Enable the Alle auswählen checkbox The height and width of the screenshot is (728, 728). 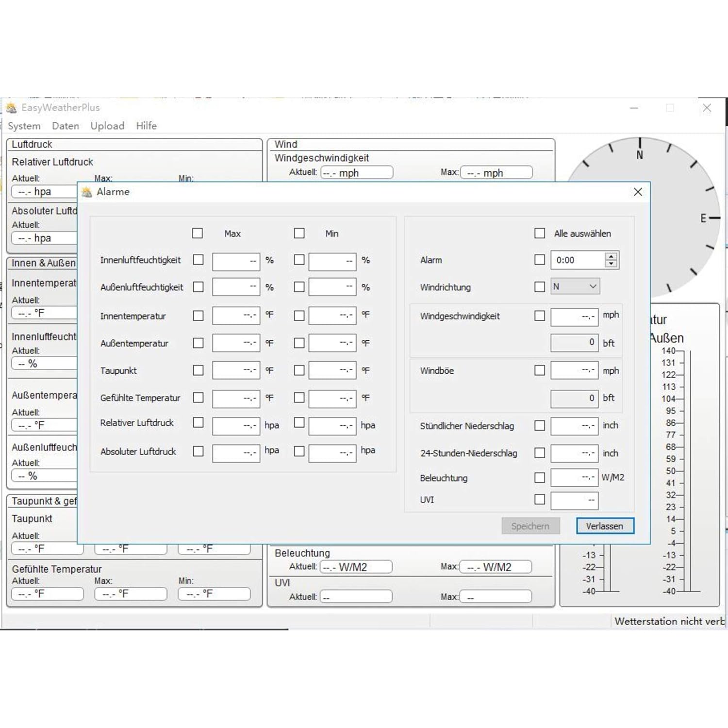coord(540,233)
